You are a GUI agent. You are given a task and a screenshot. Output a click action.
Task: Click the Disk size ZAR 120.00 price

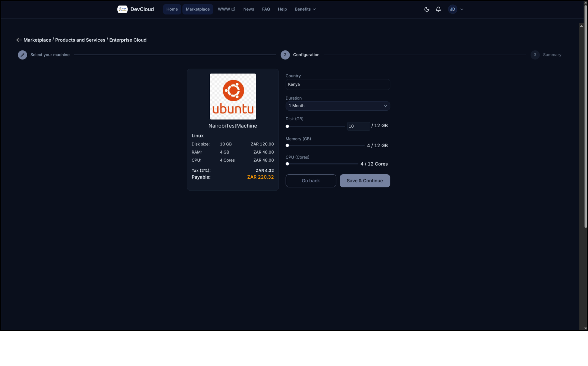point(262,144)
